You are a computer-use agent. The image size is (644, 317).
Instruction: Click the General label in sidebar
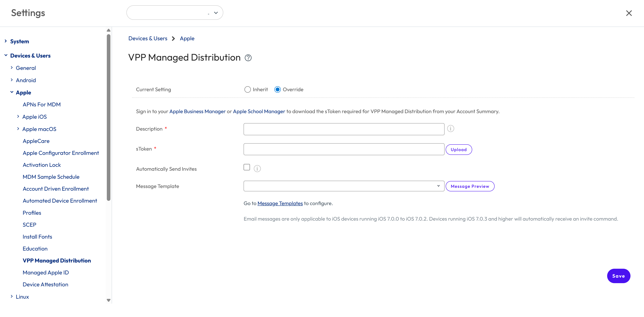point(26,68)
